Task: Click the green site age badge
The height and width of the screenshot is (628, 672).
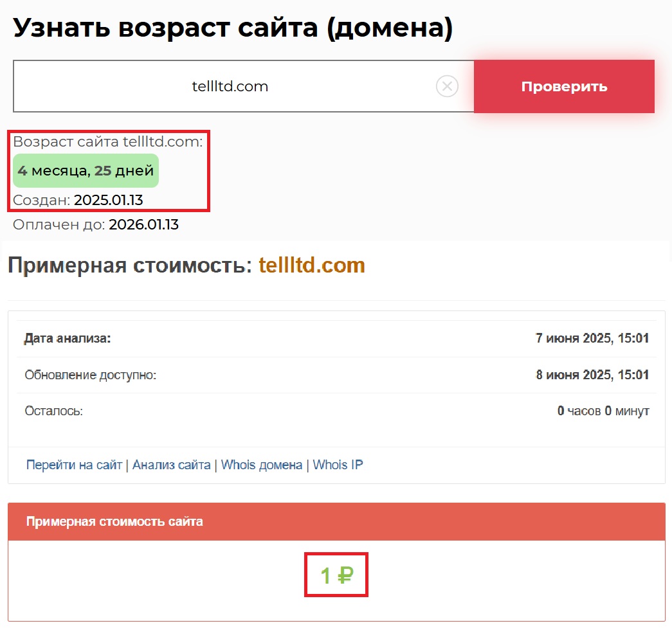Action: click(x=86, y=171)
